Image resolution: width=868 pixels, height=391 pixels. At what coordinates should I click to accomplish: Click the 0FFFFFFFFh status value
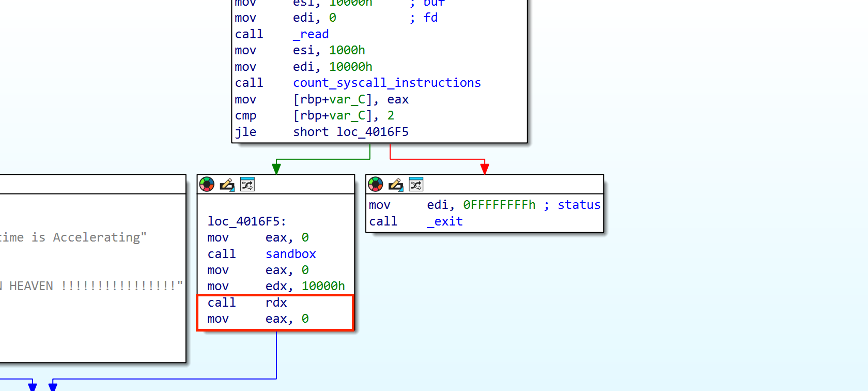tap(499, 205)
